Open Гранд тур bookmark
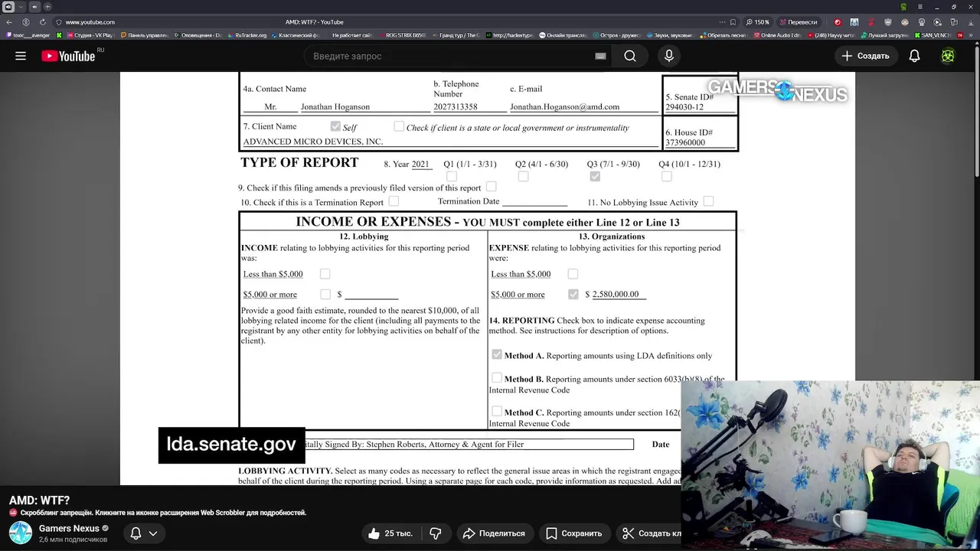The image size is (980, 551). [x=456, y=35]
